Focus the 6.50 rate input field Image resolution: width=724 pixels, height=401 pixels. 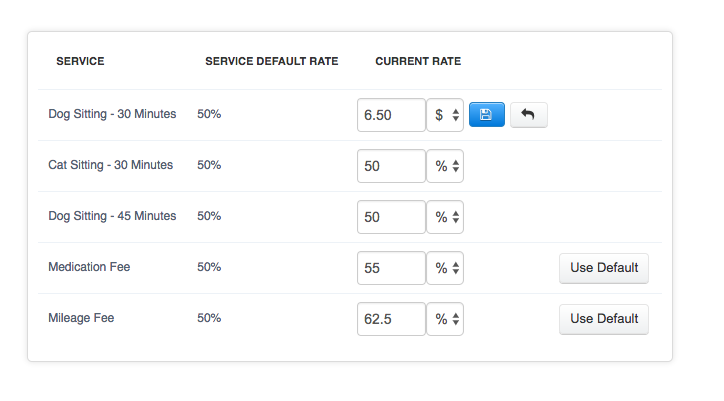tap(391, 115)
